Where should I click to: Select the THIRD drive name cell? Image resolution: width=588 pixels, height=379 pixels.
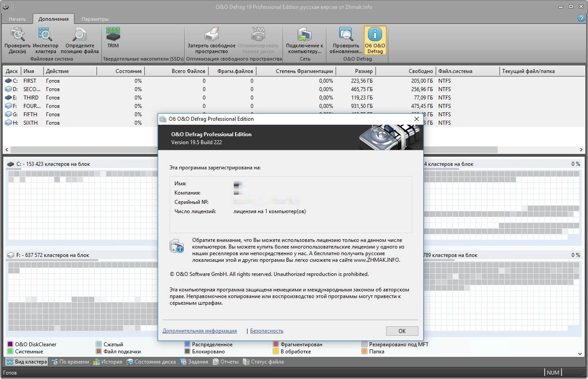tap(32, 98)
